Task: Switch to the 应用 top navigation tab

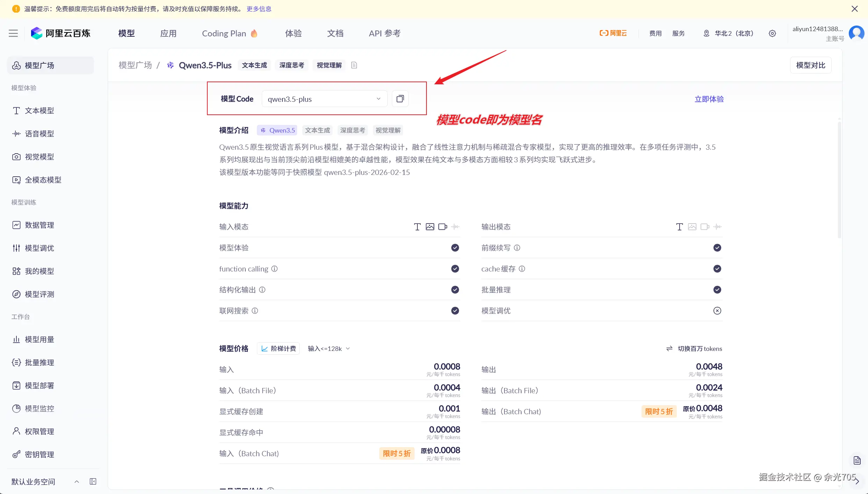Action: tap(168, 33)
